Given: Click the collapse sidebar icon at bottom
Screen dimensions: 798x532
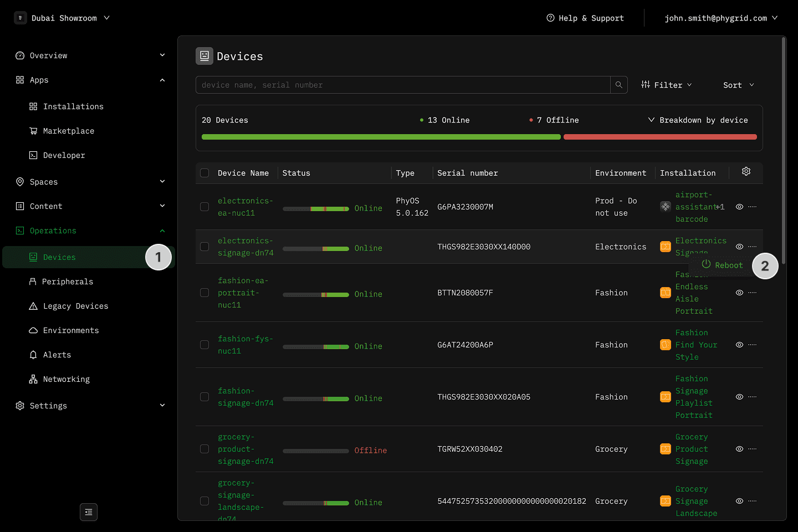Looking at the screenshot, I should pos(89,512).
